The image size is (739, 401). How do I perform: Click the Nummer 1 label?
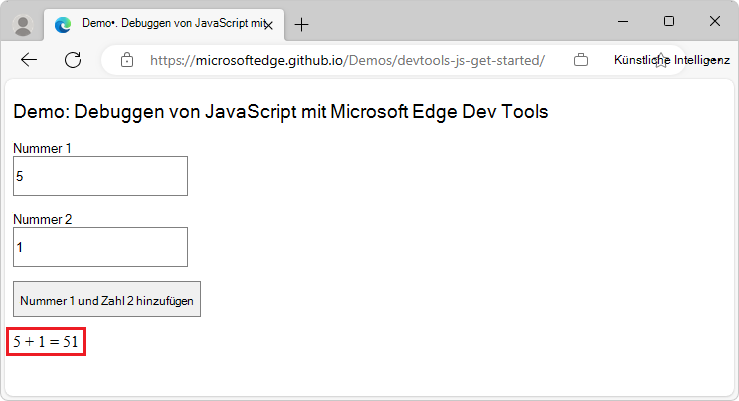tap(43, 148)
